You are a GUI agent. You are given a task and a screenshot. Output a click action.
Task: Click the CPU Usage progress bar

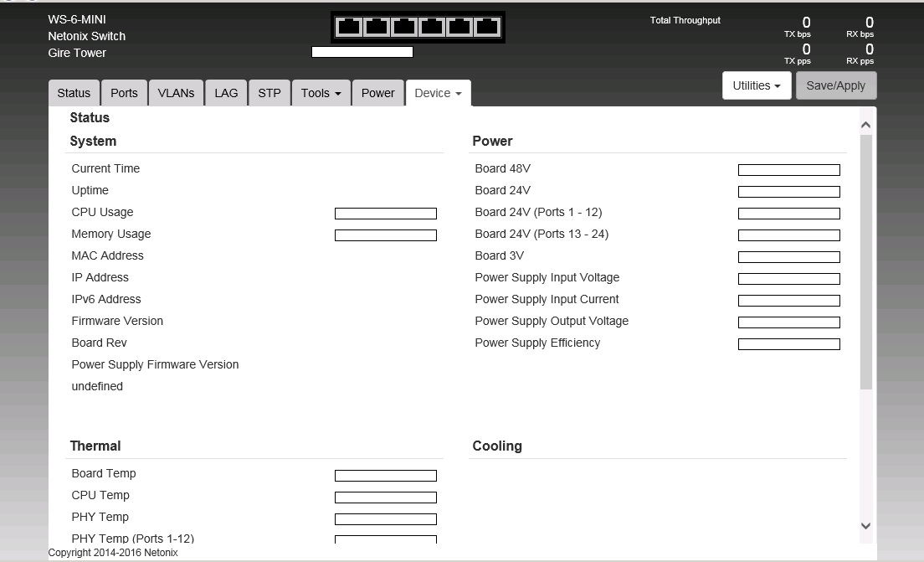pyautogui.click(x=385, y=214)
